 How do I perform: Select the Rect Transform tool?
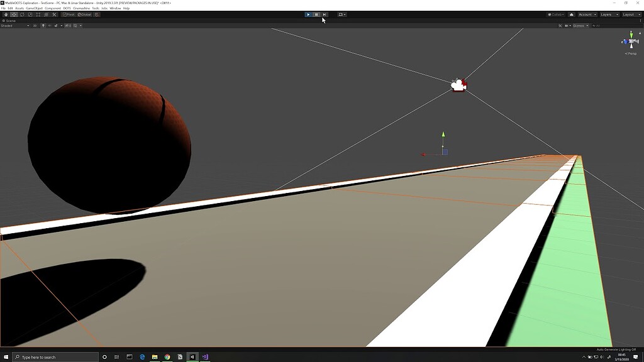click(38, 14)
